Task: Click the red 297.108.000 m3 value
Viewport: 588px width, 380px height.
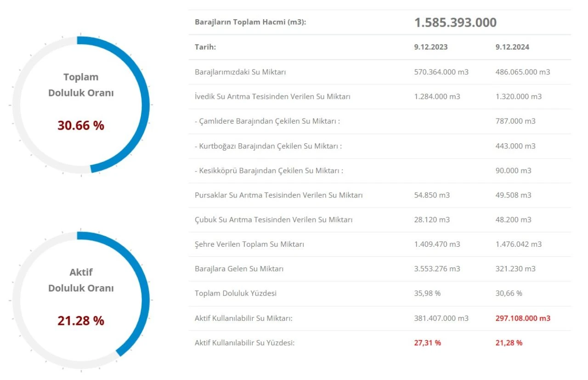Action: pos(523,318)
